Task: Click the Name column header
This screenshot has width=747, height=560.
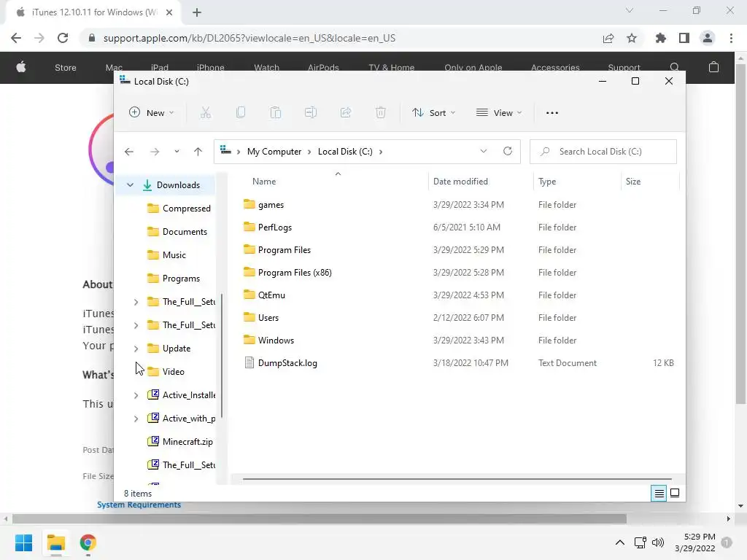Action: 264,182
